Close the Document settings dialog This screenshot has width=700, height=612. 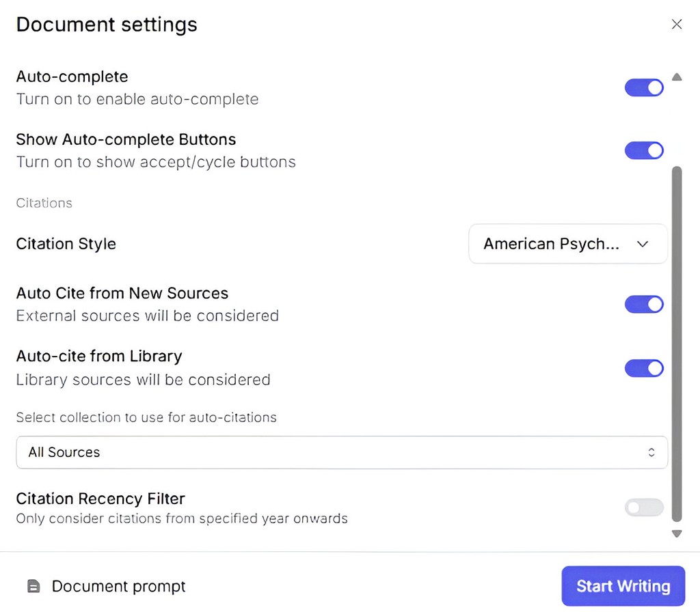tap(677, 24)
